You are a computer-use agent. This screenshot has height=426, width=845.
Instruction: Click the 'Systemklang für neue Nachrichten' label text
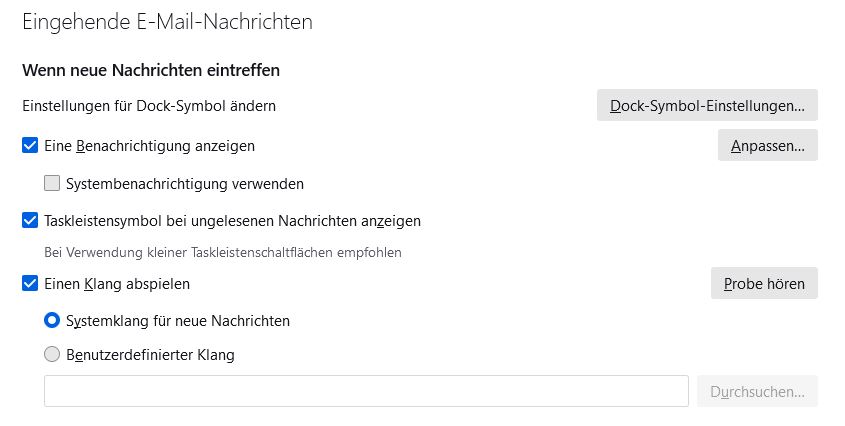point(178,321)
